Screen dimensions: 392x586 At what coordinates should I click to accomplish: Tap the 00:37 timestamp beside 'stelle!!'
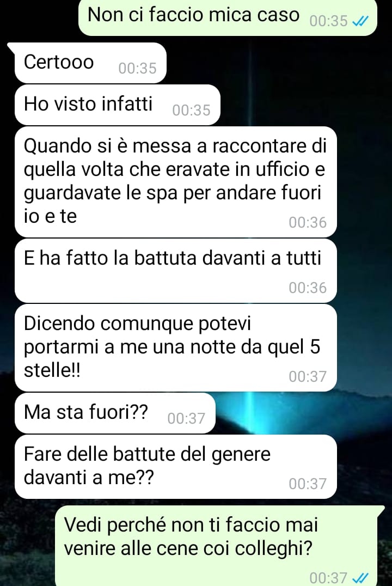pyautogui.click(x=308, y=376)
